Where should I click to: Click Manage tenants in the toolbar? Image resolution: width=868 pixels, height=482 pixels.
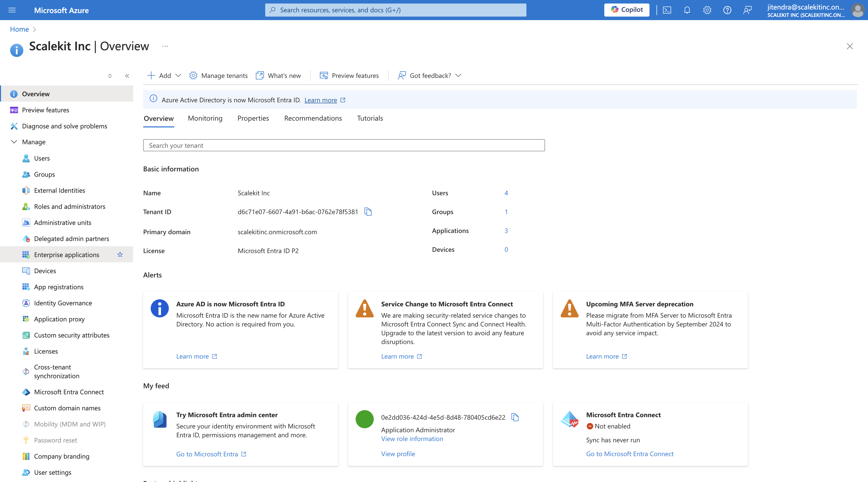coord(218,75)
